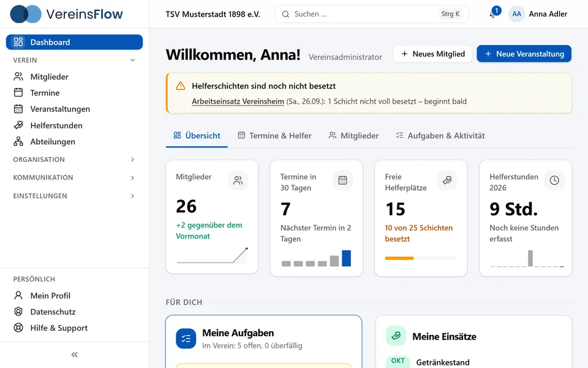Click the TSV Musterstadt 1898 e.V. name
Screen dimensions: 588x368
pyautogui.click(x=213, y=14)
